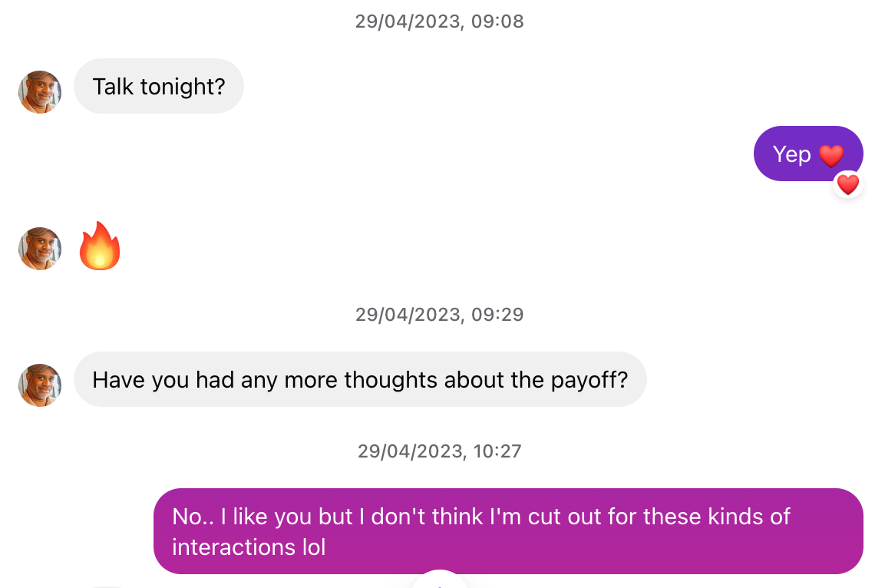The height and width of the screenshot is (588, 875).
Task: Click the 29/04/2023, 09:08 timestamp
Action: click(440, 21)
